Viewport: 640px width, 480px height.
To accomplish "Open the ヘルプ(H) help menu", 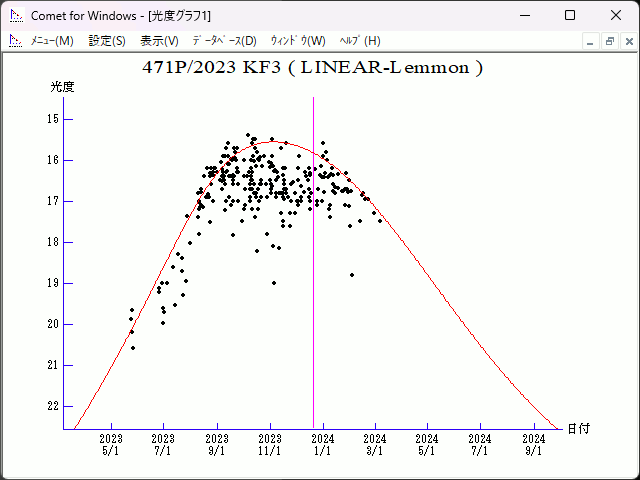I will [360, 41].
